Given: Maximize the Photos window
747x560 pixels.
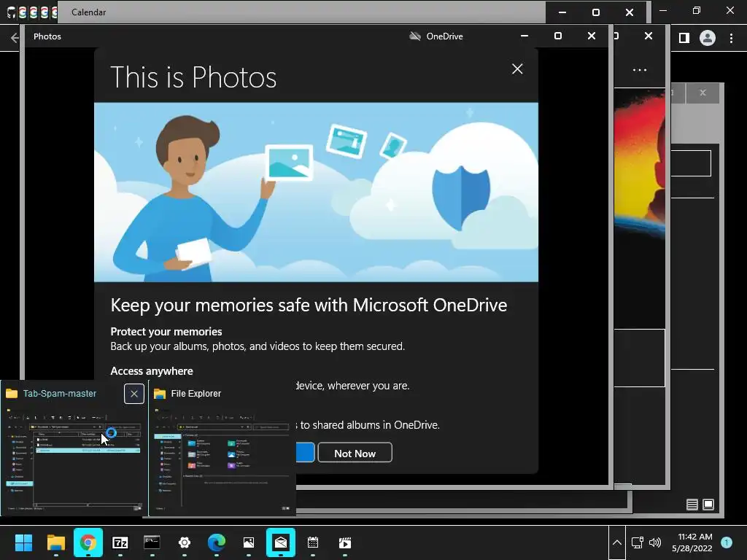Looking at the screenshot, I should tap(558, 36).
